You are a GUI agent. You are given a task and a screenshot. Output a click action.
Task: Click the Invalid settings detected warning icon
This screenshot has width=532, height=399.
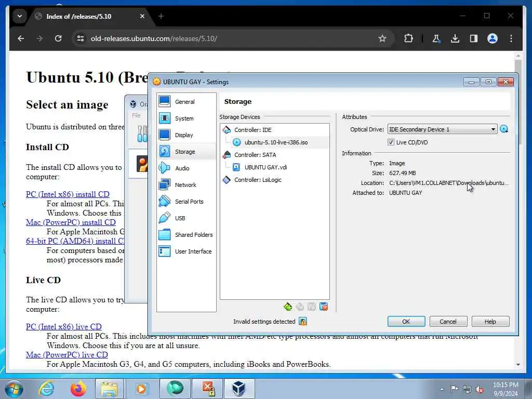(x=303, y=321)
